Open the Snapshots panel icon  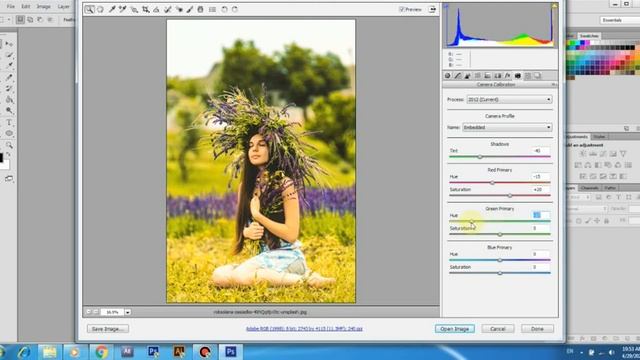(x=537, y=76)
